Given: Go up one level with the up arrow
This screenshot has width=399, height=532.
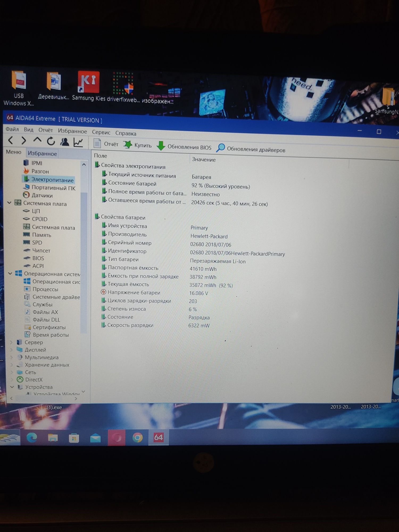Looking at the screenshot, I should 37,140.
